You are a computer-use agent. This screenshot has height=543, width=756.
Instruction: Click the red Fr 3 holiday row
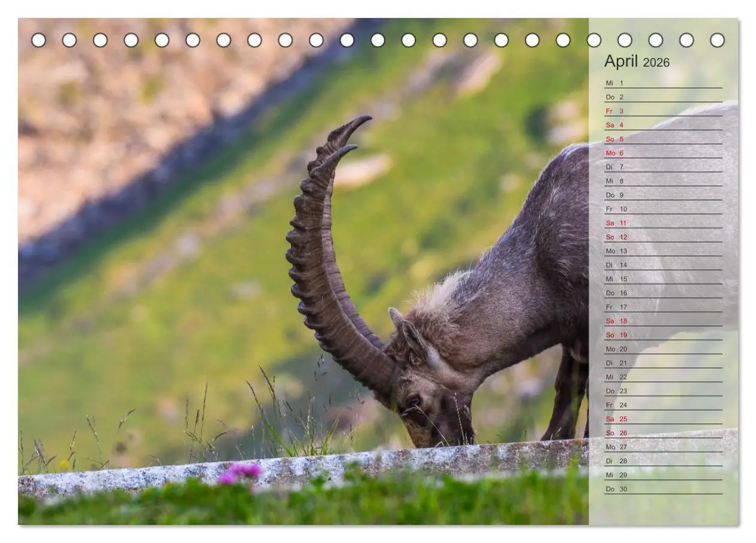(663, 111)
